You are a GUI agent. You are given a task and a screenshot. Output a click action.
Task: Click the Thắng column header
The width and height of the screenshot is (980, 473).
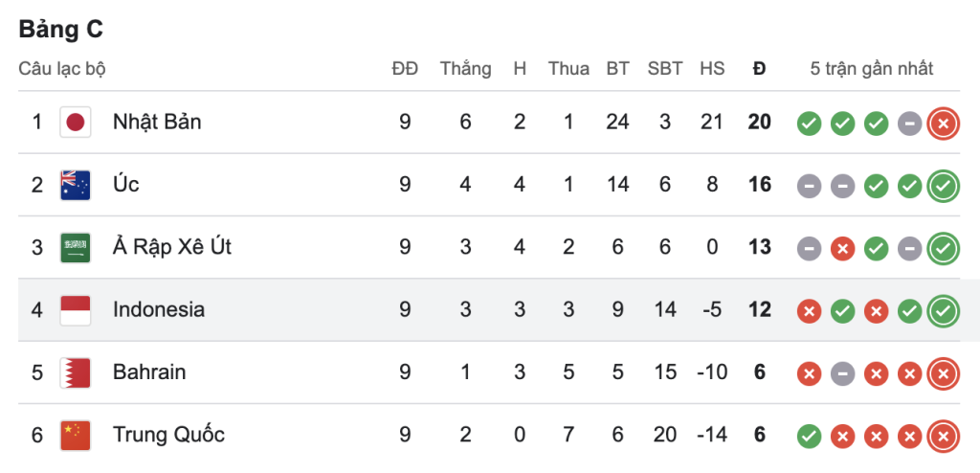pyautogui.click(x=465, y=69)
